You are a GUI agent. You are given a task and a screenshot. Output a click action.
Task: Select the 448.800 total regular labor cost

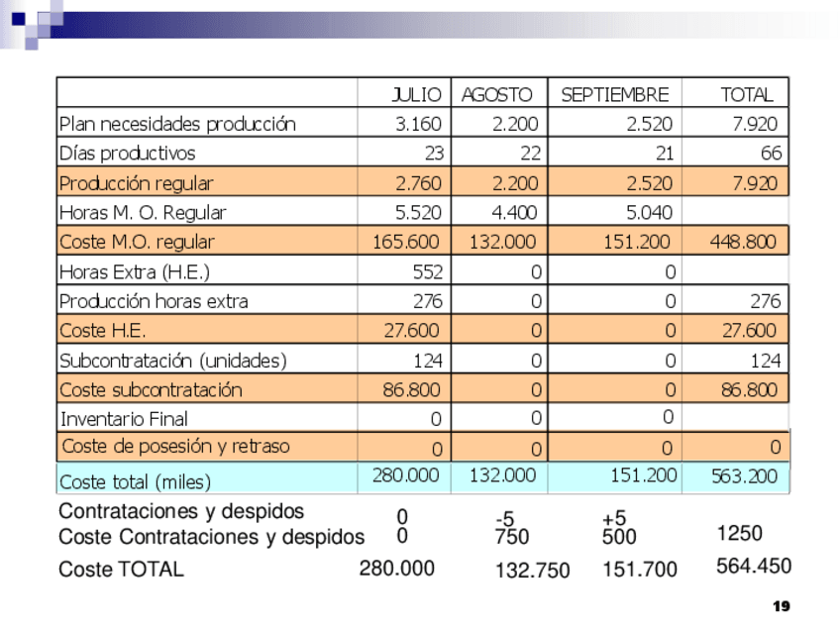(x=743, y=242)
